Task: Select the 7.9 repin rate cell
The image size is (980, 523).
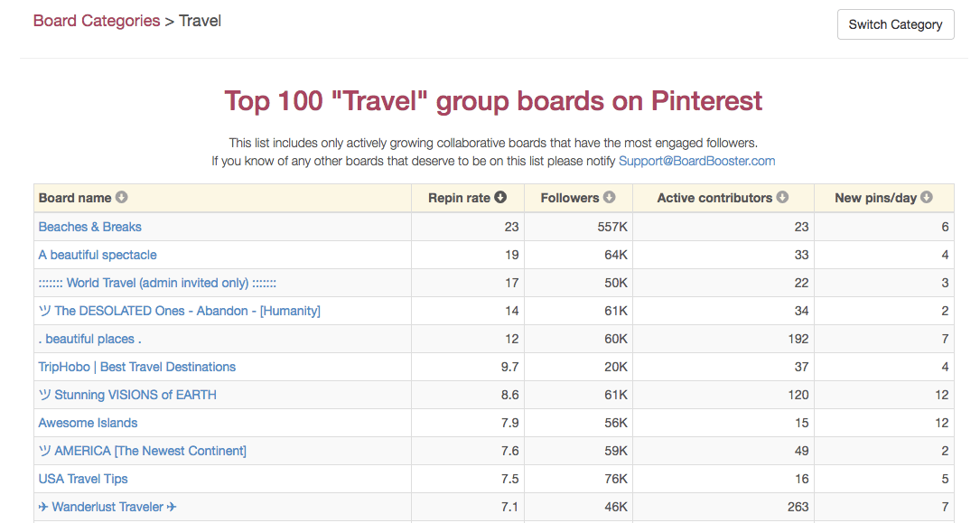Action: click(x=468, y=423)
